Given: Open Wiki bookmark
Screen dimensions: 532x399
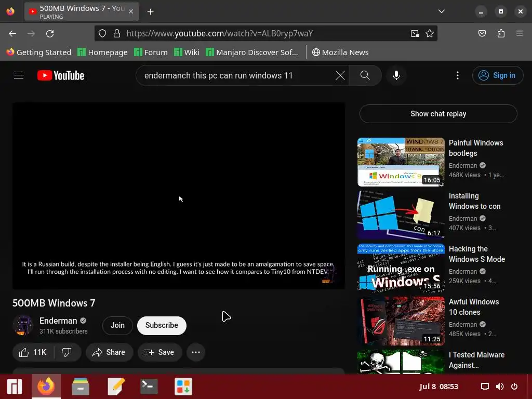Looking at the screenshot, I should (x=187, y=52).
